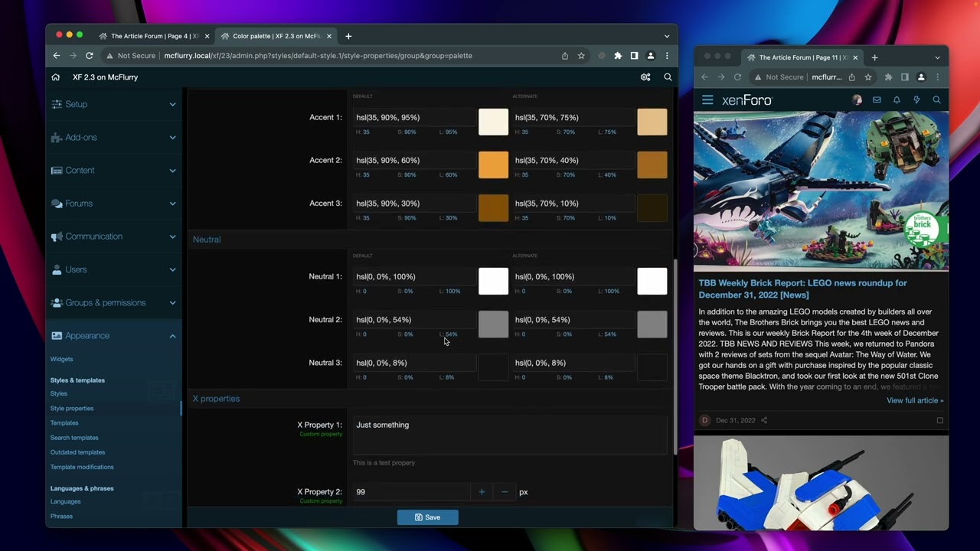The height and width of the screenshot is (551, 980).
Task: Click the X Property 1 text field
Action: [x=510, y=435]
